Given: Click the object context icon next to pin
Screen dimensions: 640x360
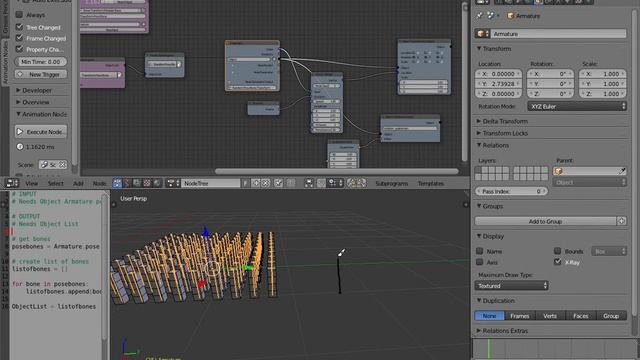Looking at the screenshot, I should 491,16.
